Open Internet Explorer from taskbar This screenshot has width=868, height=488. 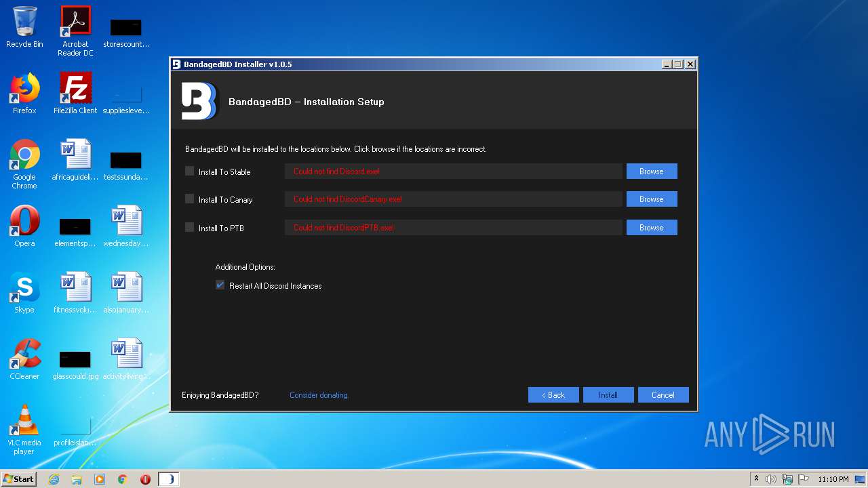click(x=54, y=479)
